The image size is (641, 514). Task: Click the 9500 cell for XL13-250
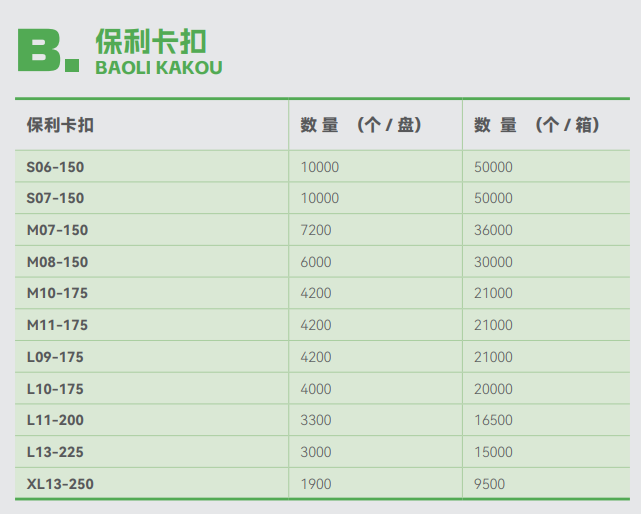coord(490,484)
